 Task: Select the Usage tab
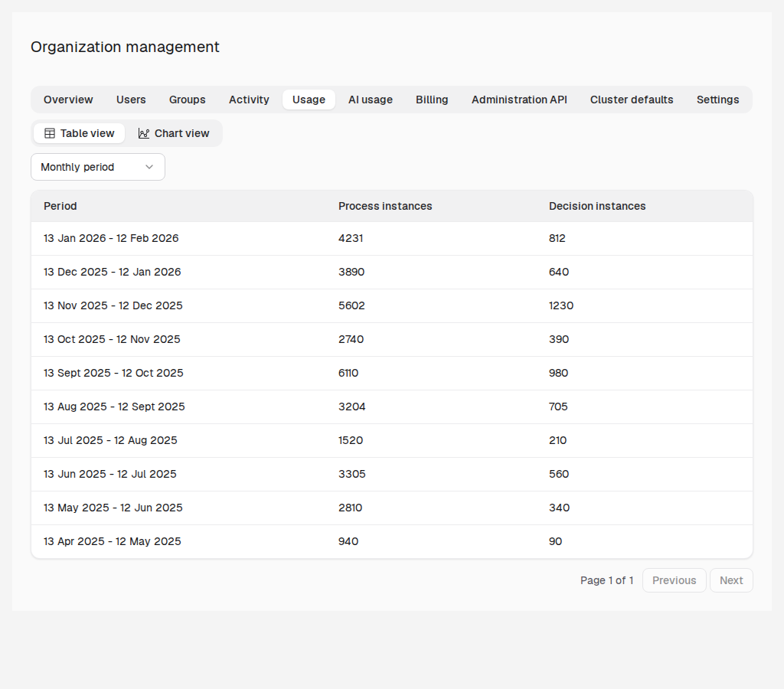[309, 100]
